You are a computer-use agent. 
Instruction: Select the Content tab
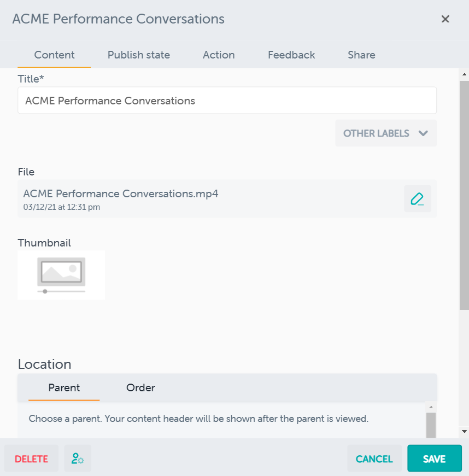coord(54,55)
